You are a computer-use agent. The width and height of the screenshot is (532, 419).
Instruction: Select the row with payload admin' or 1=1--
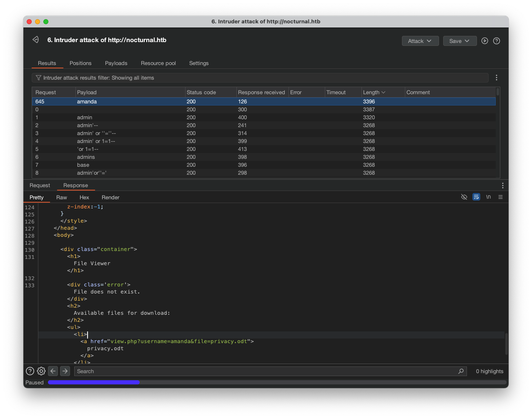click(264, 141)
